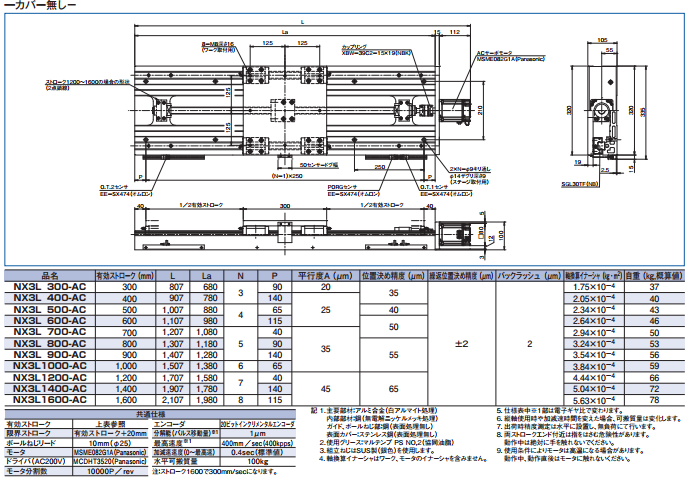Click the 'SGL30TF(NB)' label in side view
Image resolution: width=695 pixels, height=483 pixels.
pos(579,183)
